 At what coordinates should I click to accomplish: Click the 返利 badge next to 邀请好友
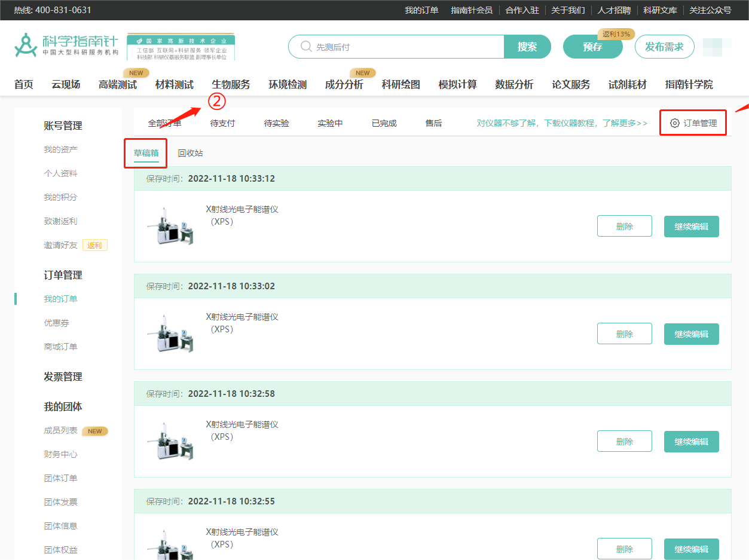[95, 245]
